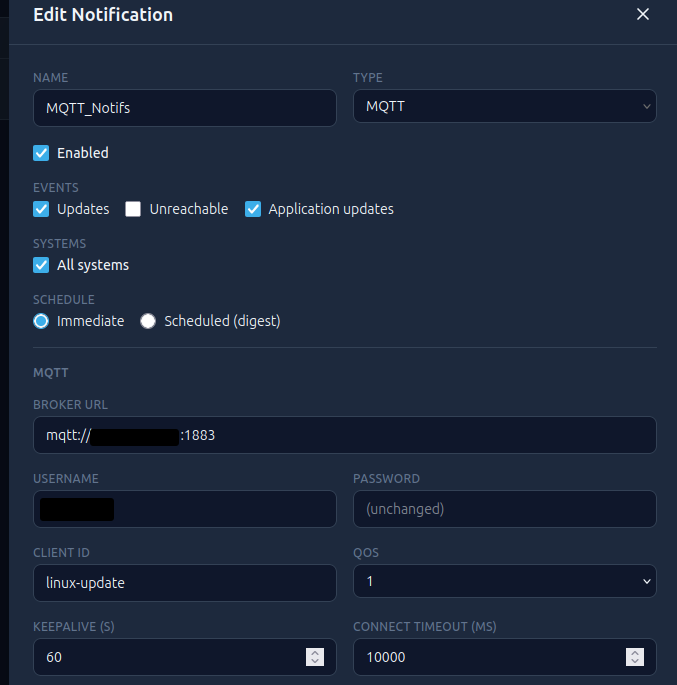
Task: Open the Type dropdown showing MQTT
Action: tap(504, 106)
